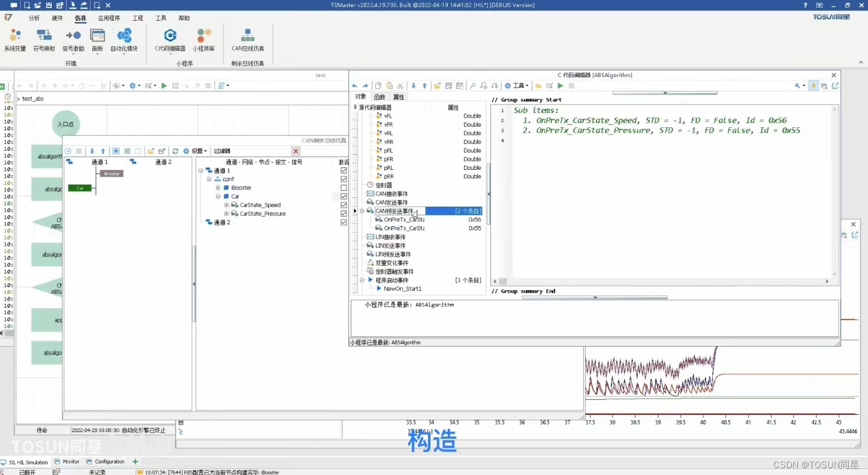Expand the iBooster tree node
868x475 pixels.
click(218, 188)
